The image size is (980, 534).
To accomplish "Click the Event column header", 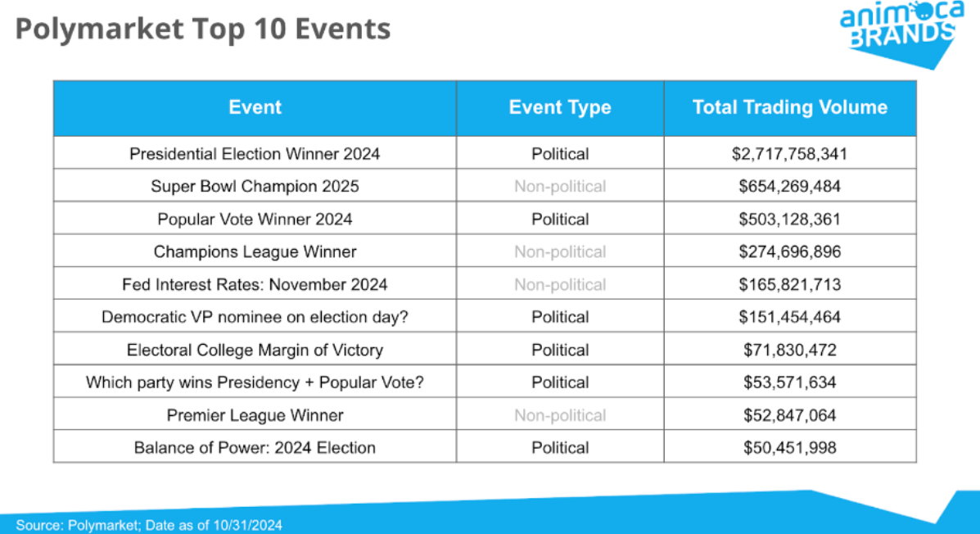I will [255, 107].
